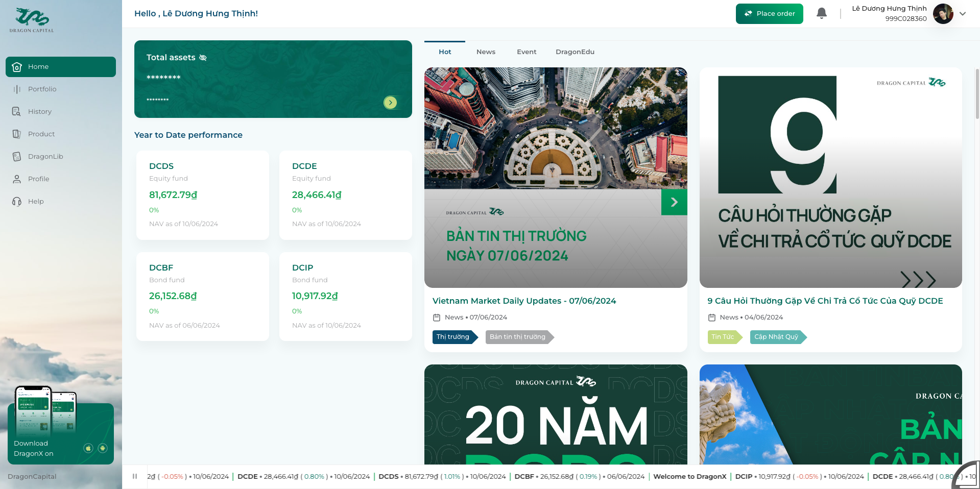
Task: Click the Profile person icon
Action: pyautogui.click(x=17, y=179)
